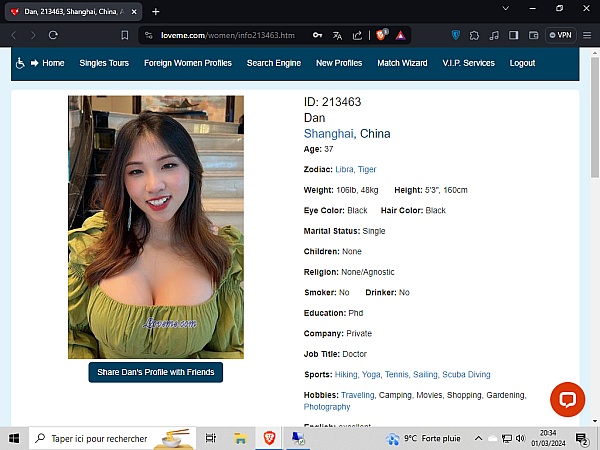Open New Profiles menu item
The image size is (600, 450).
click(x=339, y=63)
